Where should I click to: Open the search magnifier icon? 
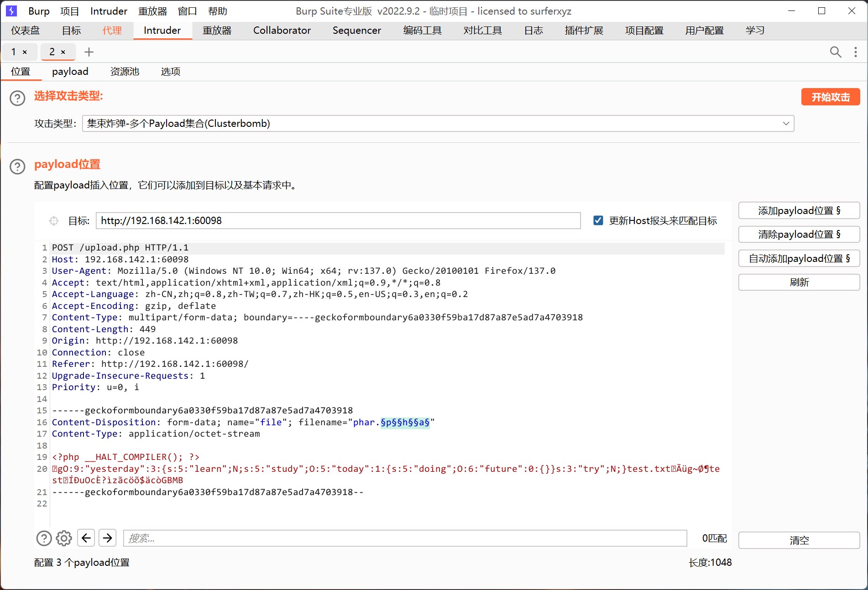click(x=835, y=52)
